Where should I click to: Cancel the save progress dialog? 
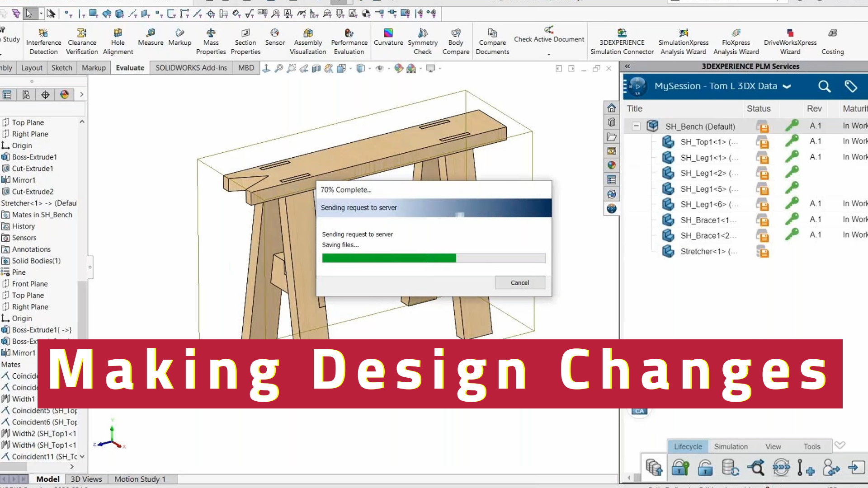point(519,283)
